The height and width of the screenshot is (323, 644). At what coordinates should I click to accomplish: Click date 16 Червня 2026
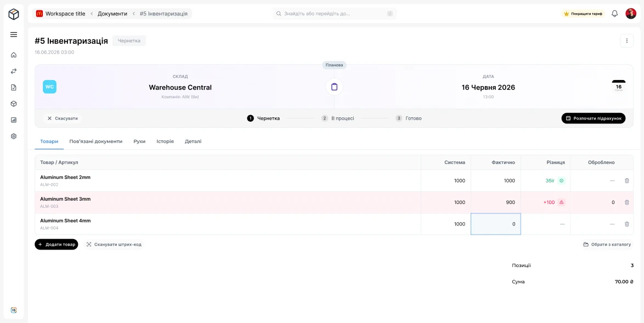tap(488, 87)
